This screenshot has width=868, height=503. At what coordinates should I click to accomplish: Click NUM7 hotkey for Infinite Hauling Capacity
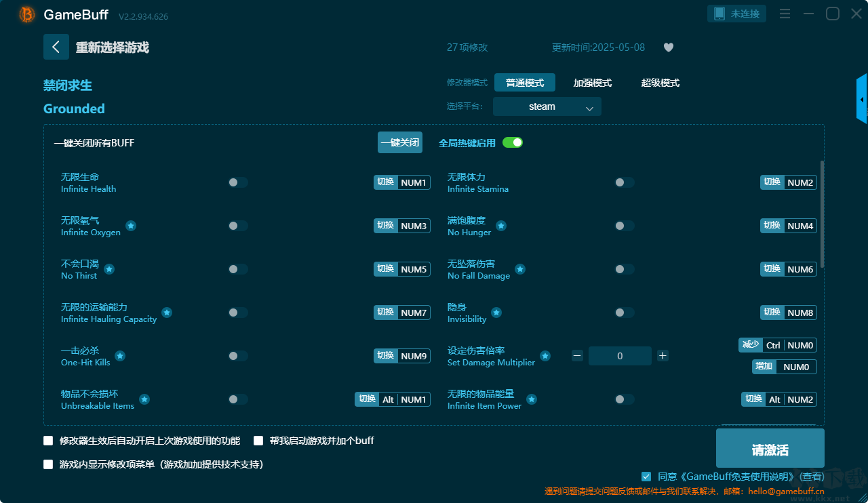pos(402,313)
